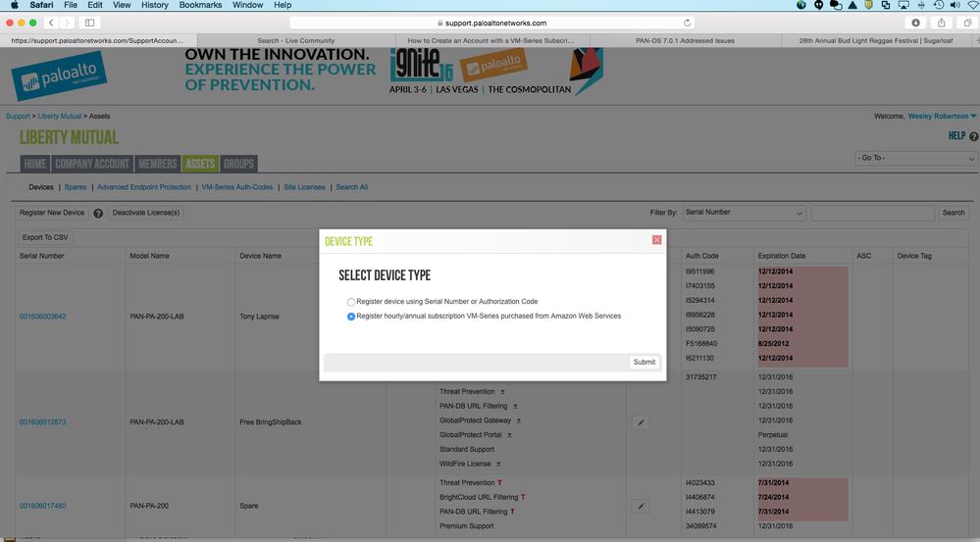Viewport: 980px width, 542px height.
Task: Edit the Free BringShipBack device row
Action: click(641, 422)
